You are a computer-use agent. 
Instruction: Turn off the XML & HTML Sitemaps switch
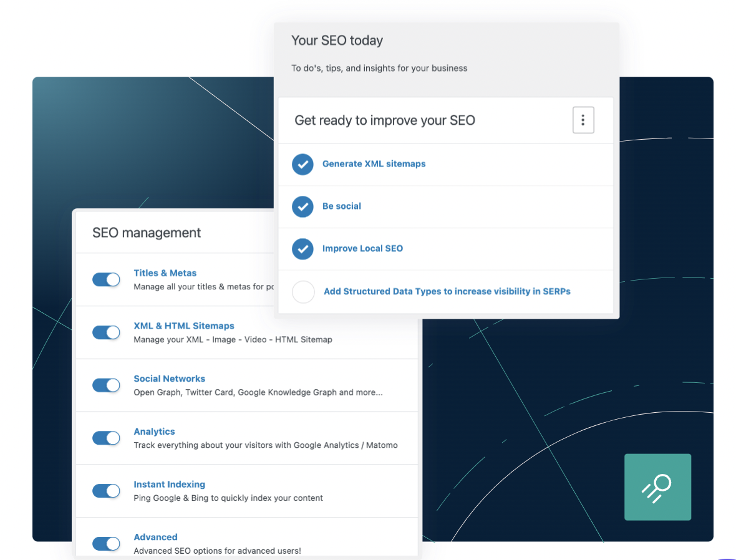106,332
